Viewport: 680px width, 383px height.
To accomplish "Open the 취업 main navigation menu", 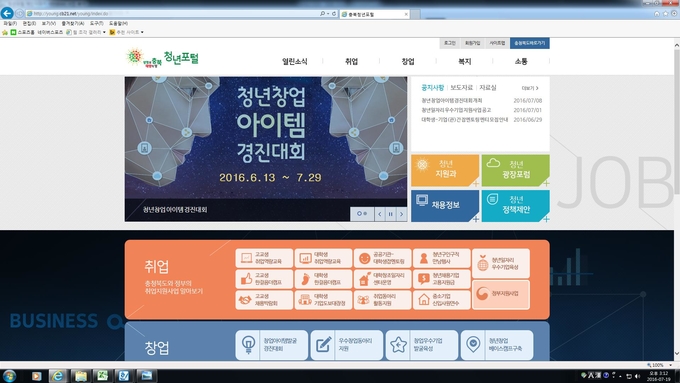I will (351, 62).
